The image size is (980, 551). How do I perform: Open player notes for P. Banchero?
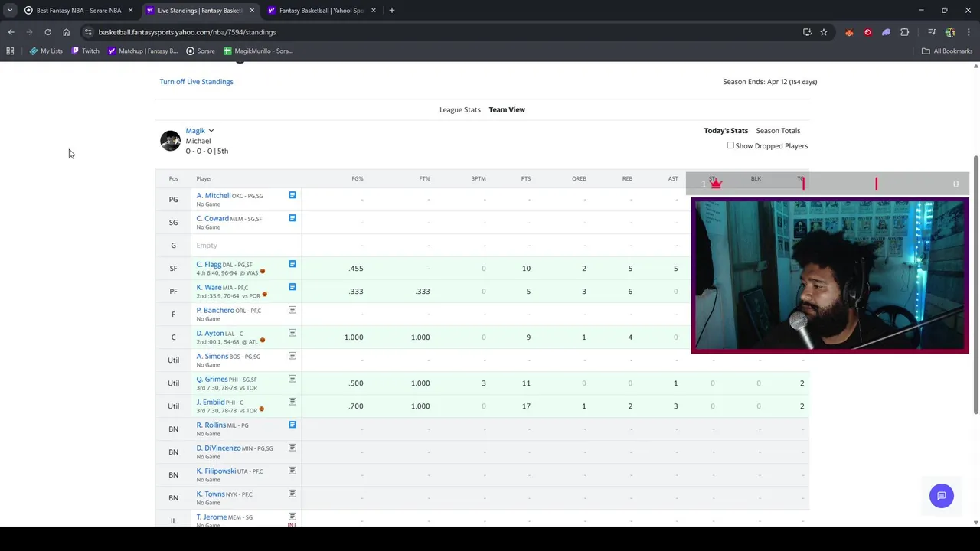coord(292,310)
